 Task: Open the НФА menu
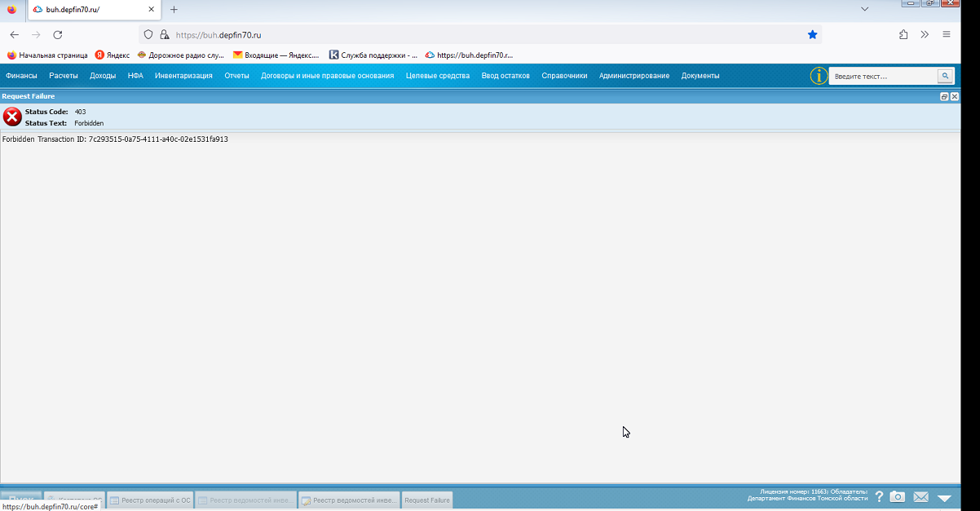[x=135, y=76]
